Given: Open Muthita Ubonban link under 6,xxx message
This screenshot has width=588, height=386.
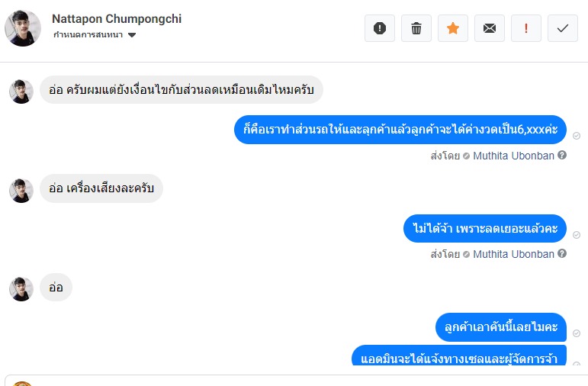Looking at the screenshot, I should click(x=513, y=155).
